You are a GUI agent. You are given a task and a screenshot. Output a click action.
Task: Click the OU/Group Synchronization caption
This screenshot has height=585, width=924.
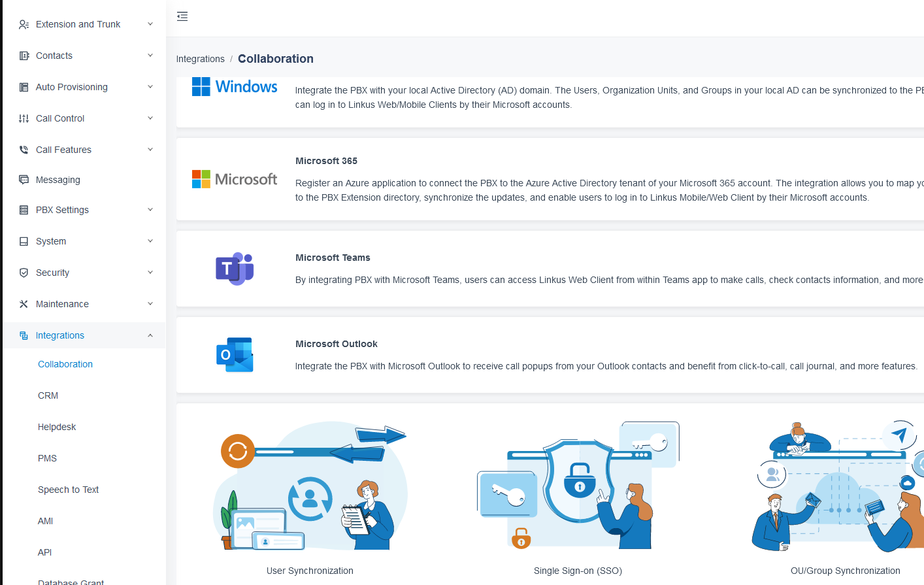[845, 571]
